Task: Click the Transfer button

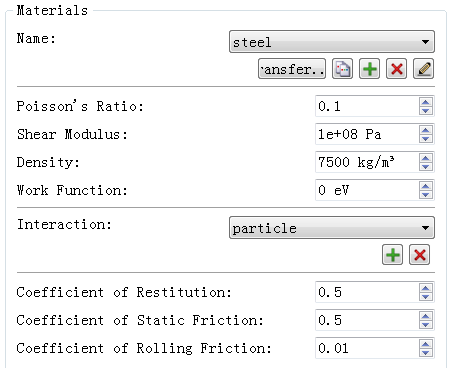Action: point(292,69)
